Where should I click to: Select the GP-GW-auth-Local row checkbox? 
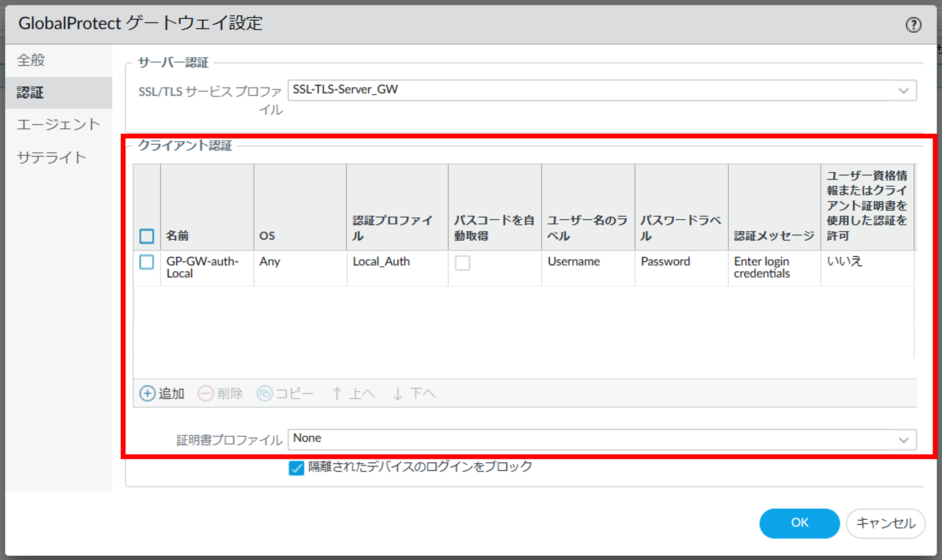(x=146, y=262)
